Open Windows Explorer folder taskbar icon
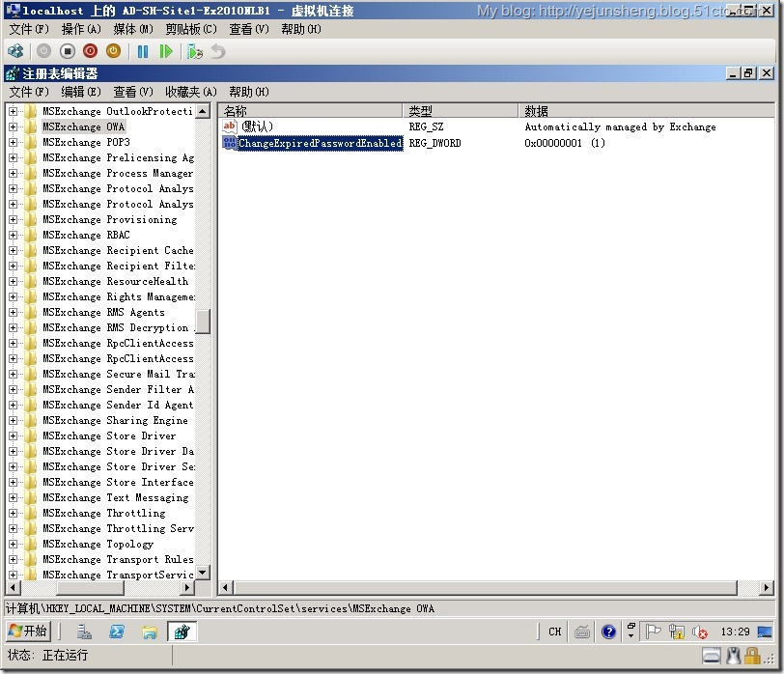 pyautogui.click(x=150, y=632)
